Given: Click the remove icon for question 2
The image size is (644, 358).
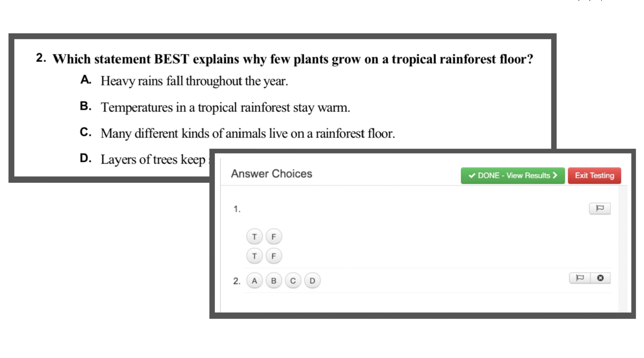Looking at the screenshot, I should (600, 278).
